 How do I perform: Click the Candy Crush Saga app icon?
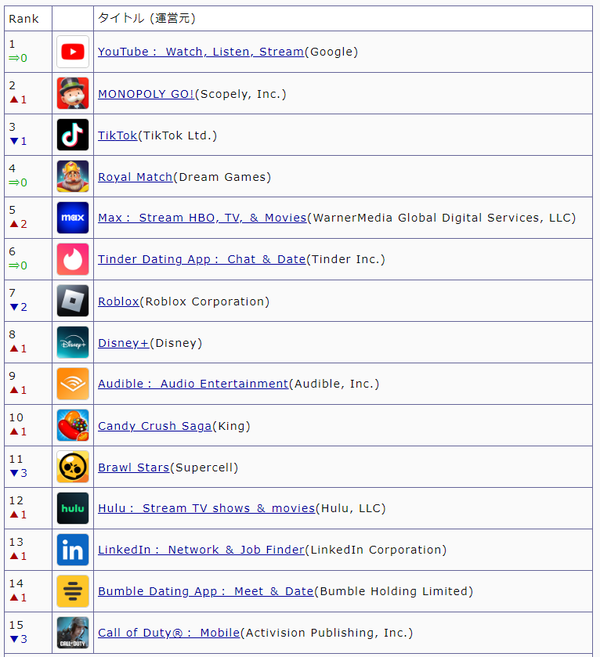coord(72,425)
